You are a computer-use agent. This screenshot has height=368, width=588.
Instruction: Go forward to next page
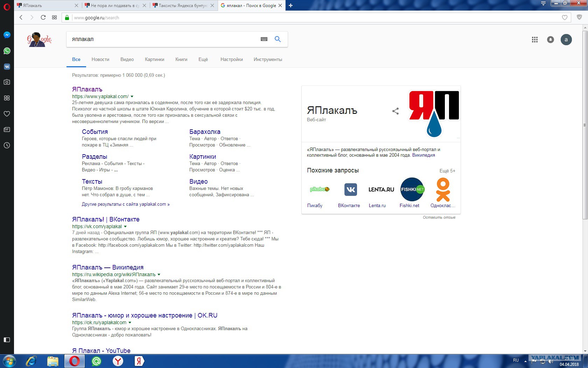click(32, 18)
